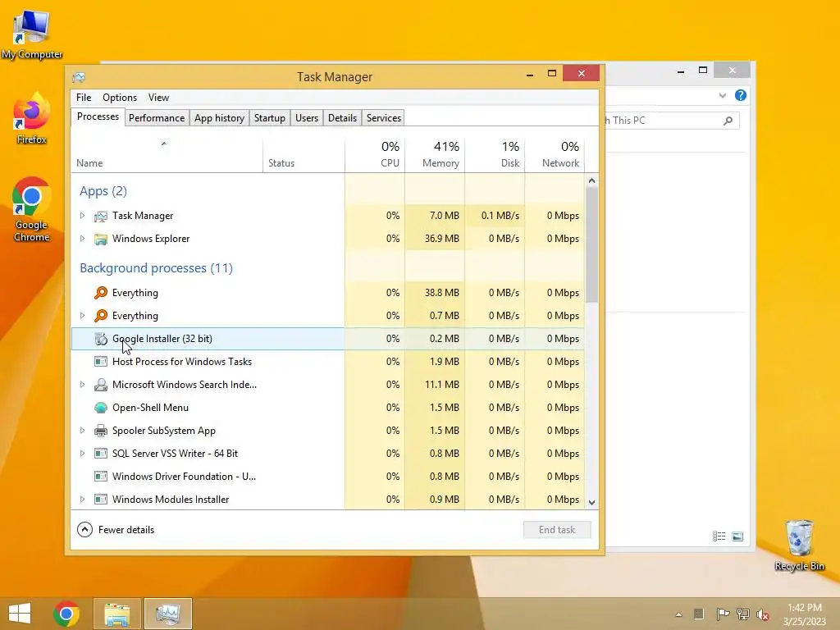Sort processes by Network column
Viewport: 840px width, 630px height.
[555, 155]
